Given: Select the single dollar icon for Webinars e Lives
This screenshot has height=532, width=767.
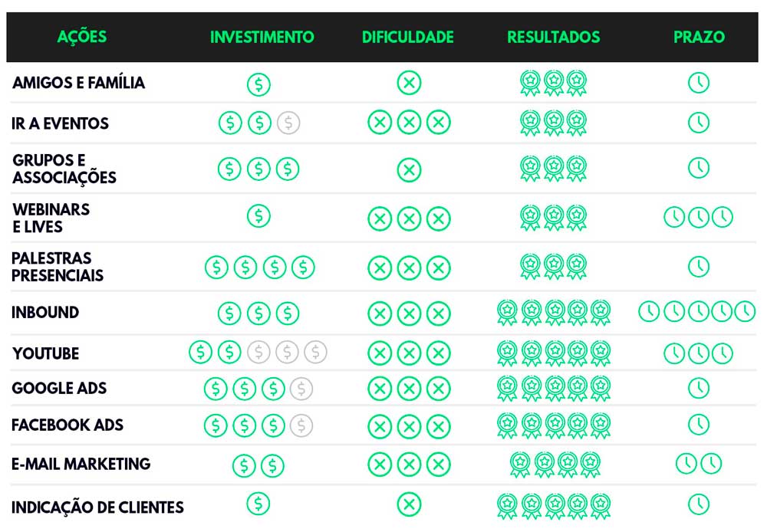Looking at the screenshot, I should point(258,215).
